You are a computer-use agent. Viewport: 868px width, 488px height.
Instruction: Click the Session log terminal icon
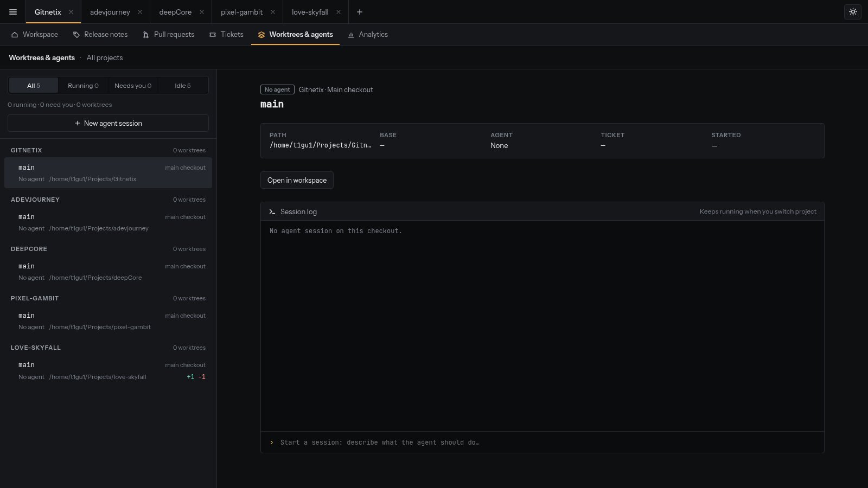272,211
